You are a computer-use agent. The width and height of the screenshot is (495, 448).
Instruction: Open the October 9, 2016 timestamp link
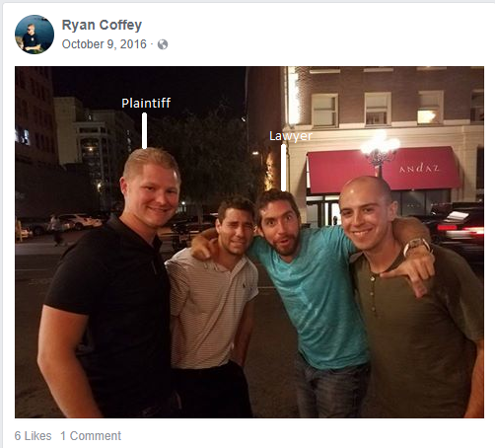point(105,44)
